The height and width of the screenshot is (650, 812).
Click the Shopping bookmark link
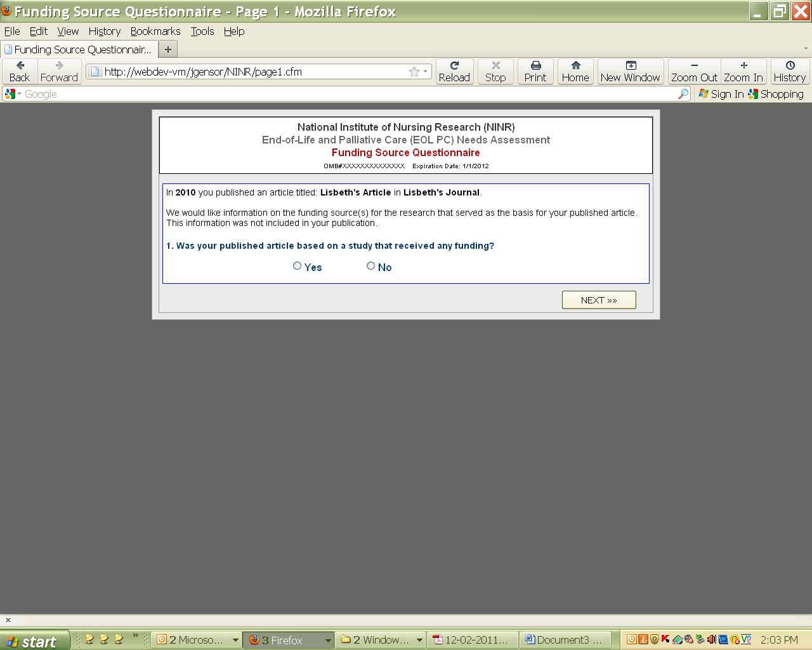(776, 94)
